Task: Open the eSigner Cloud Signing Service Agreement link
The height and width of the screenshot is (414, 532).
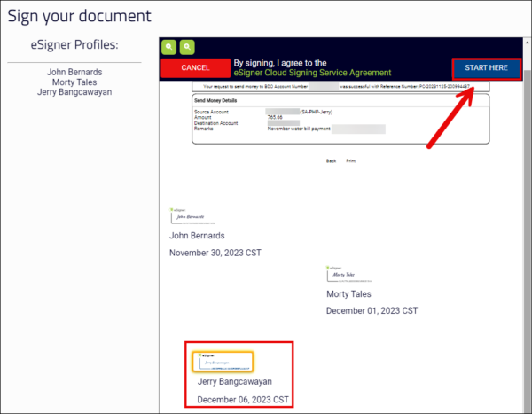Action: click(x=311, y=73)
